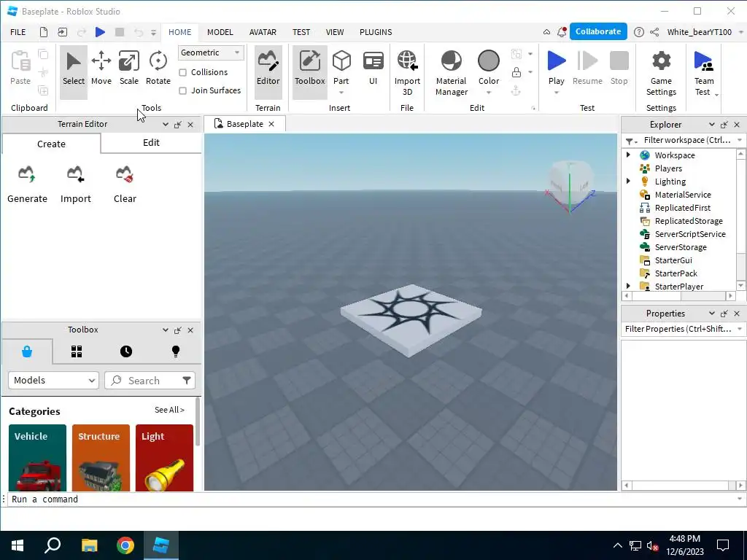This screenshot has height=560, width=747.
Task: Switch to the MODEL ribbon tab
Action: click(220, 32)
